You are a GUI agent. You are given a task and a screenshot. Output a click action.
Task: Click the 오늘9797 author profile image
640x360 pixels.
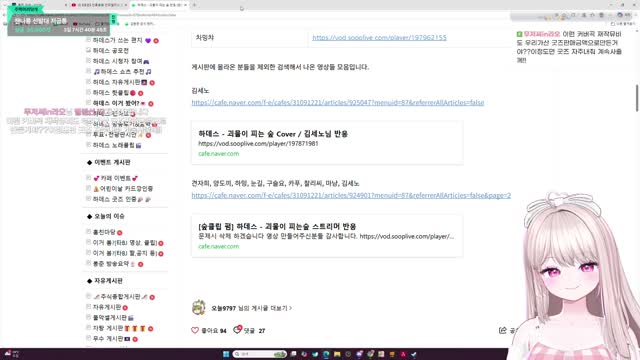[x=199, y=308]
